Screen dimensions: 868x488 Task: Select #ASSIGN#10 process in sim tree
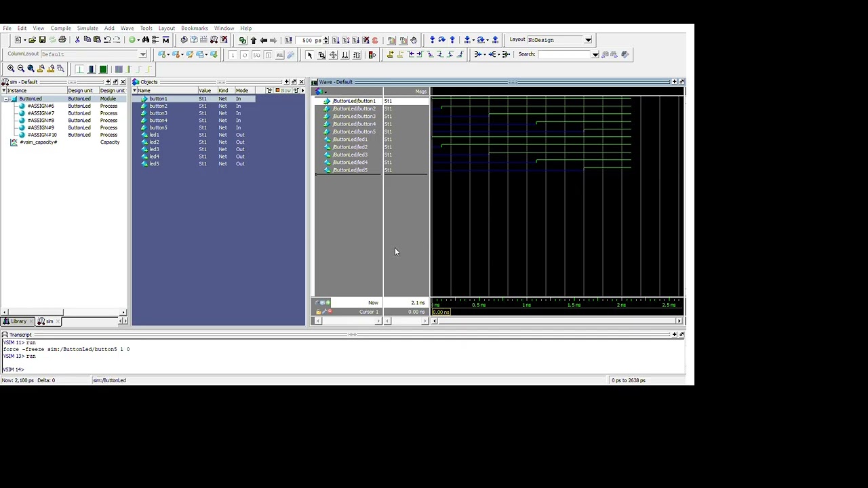(x=42, y=135)
